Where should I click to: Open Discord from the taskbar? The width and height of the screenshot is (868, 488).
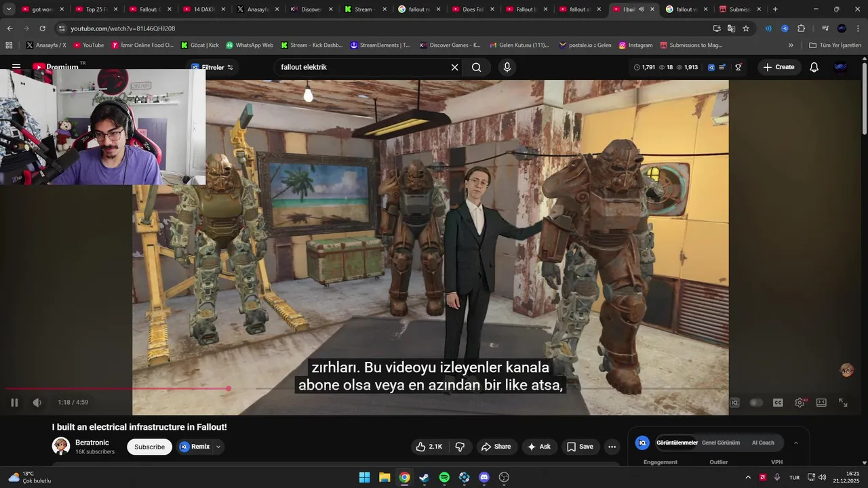(484, 477)
